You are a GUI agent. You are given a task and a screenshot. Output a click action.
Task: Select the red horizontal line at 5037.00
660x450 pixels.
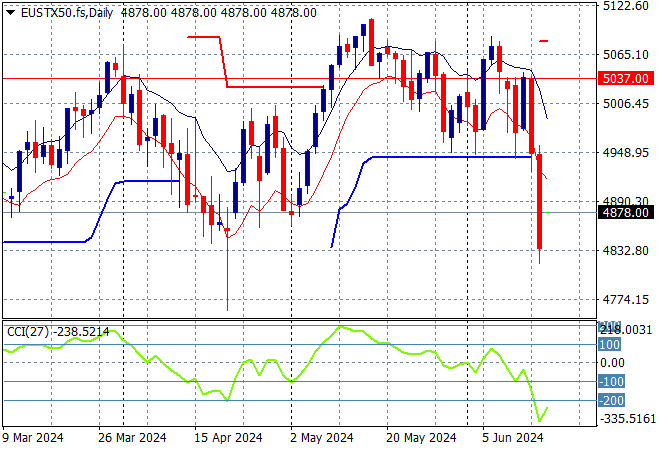point(299,78)
